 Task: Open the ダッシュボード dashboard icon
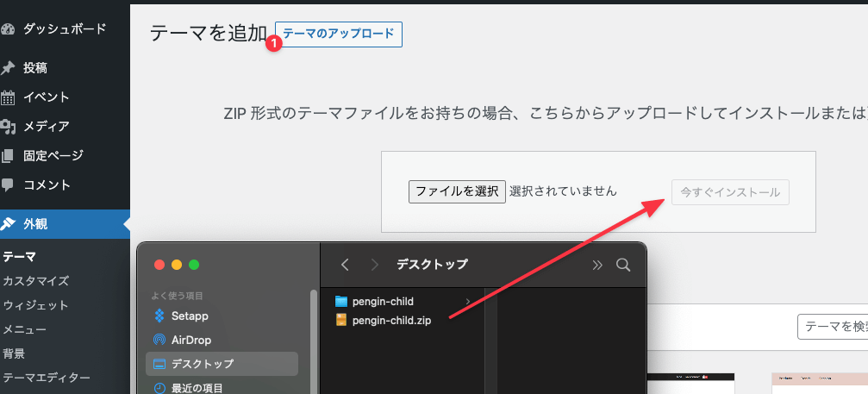pos(7,29)
